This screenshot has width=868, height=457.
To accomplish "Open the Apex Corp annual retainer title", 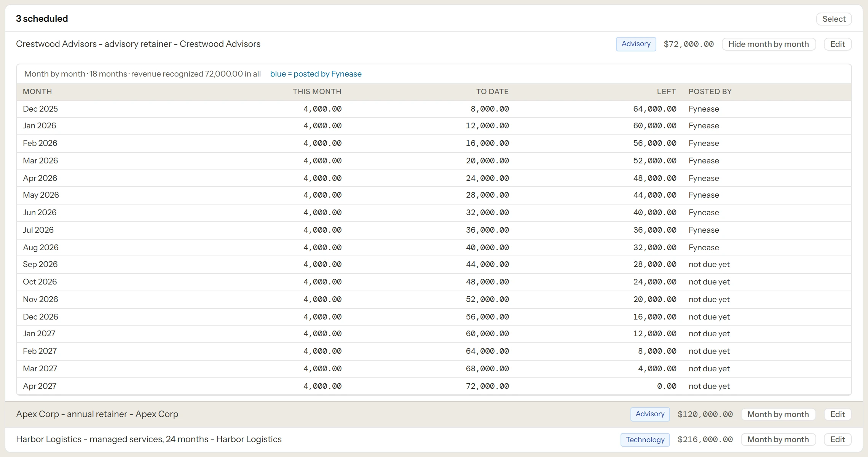I will [97, 414].
